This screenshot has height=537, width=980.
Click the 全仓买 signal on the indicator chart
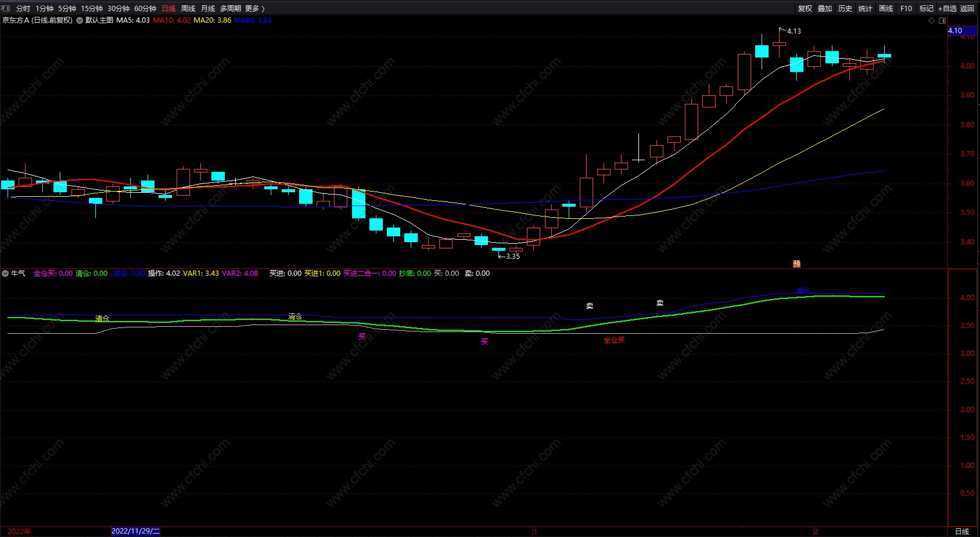[614, 340]
